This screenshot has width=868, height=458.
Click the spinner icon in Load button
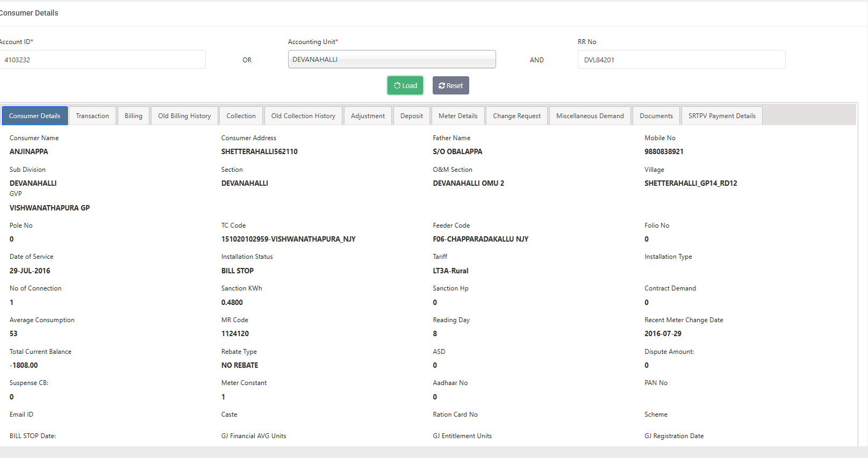(x=397, y=85)
